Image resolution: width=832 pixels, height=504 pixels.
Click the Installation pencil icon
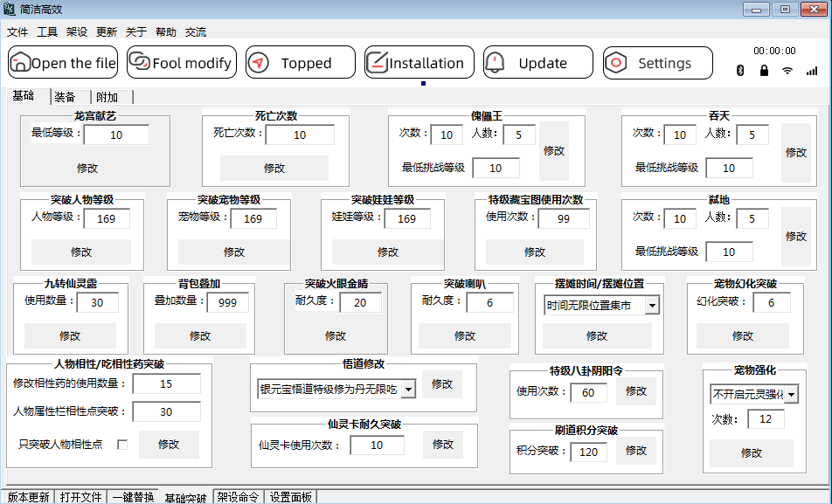[x=377, y=63]
